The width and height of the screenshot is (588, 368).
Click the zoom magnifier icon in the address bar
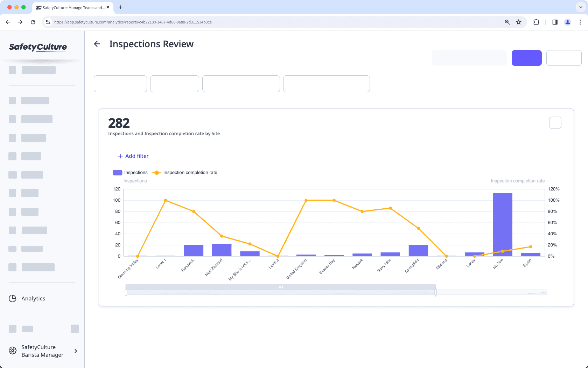pos(507,22)
